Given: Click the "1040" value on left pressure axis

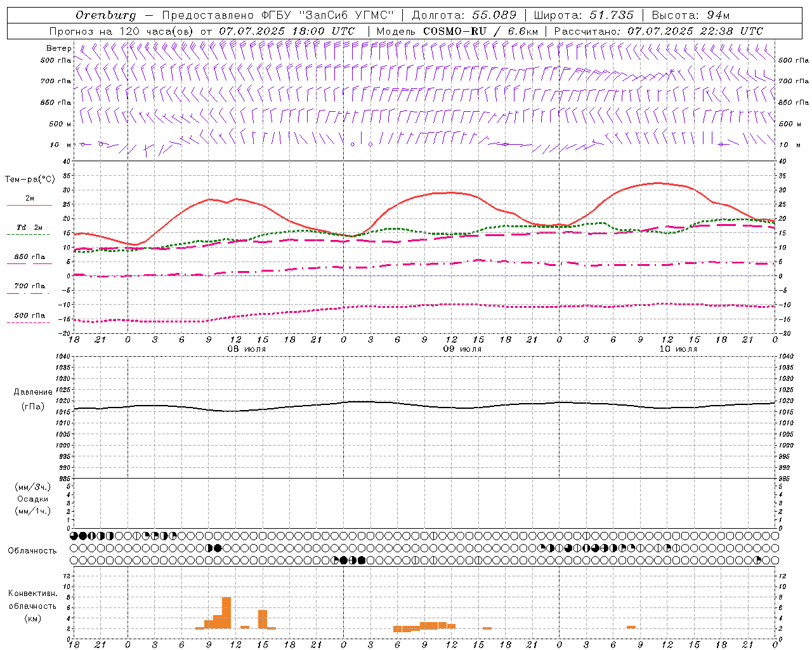Looking at the screenshot, I should [62, 356].
